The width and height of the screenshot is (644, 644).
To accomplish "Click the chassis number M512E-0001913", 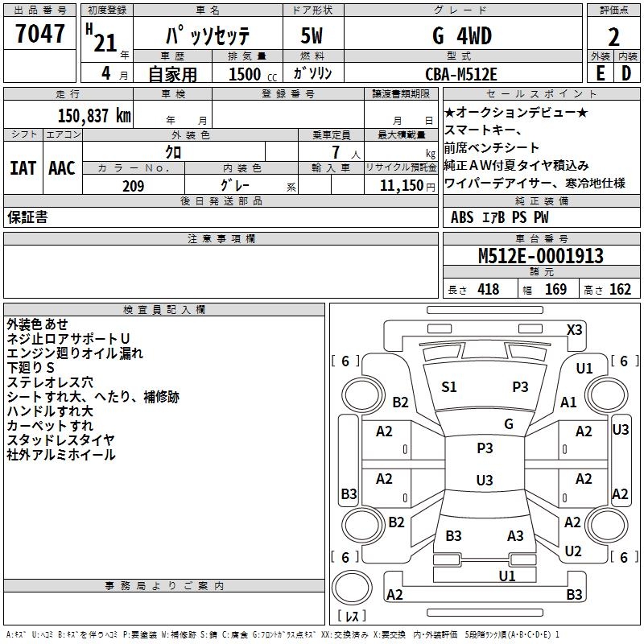I will pos(540,256).
